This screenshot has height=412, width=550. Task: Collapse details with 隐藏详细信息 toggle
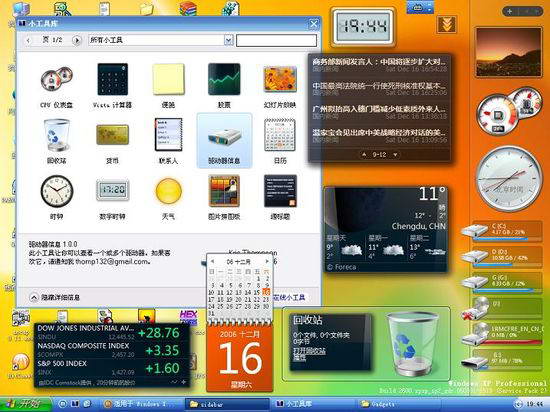point(55,297)
